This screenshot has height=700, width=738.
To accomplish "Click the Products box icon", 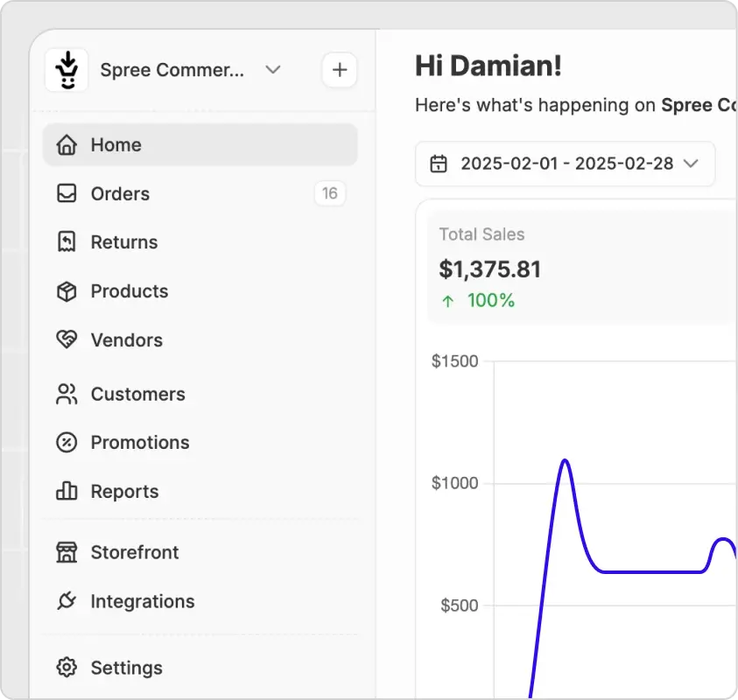I will coord(67,291).
